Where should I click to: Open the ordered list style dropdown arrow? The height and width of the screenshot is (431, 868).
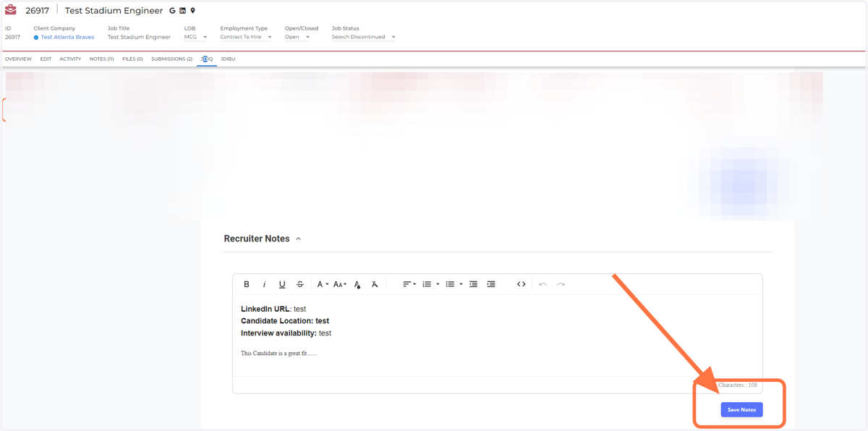(x=438, y=284)
